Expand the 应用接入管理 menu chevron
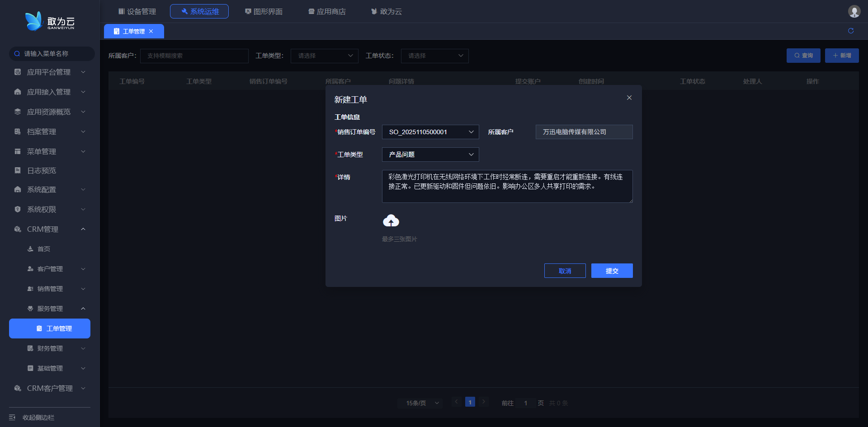Image resolution: width=868 pixels, height=427 pixels. click(83, 92)
